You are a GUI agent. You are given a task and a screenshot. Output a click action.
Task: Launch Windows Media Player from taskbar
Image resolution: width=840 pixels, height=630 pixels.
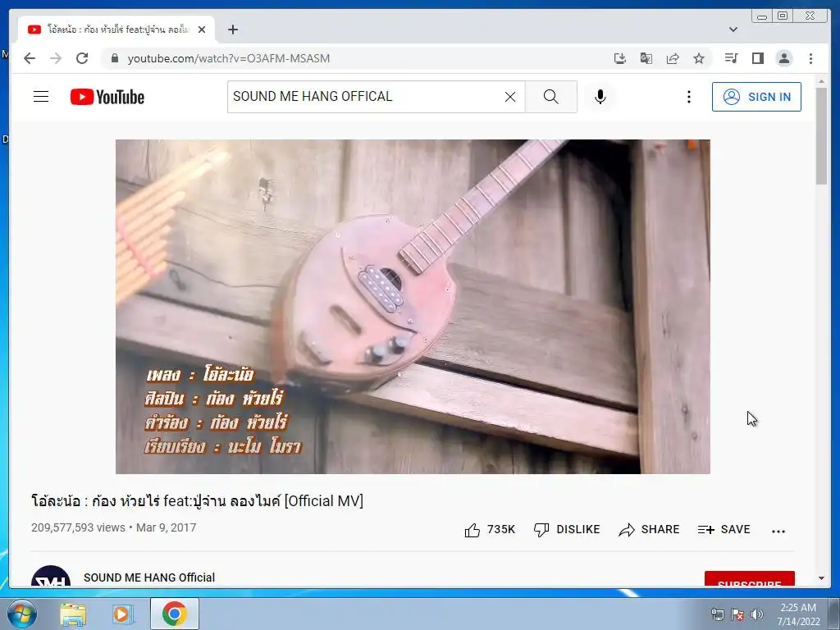(123, 614)
